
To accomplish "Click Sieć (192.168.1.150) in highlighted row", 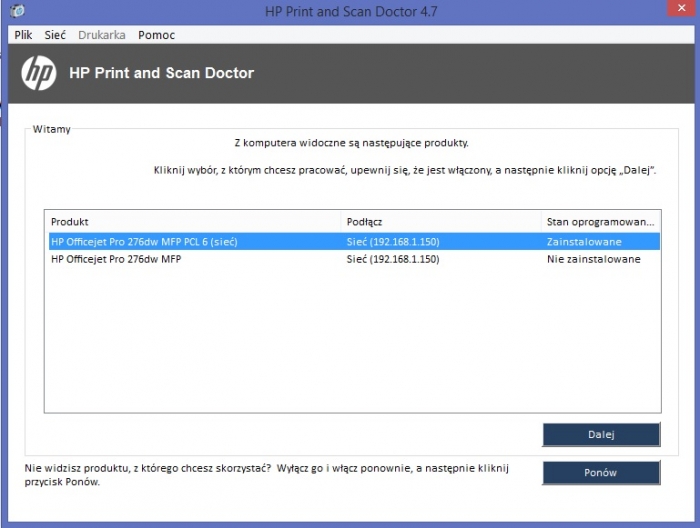I will tap(393, 242).
